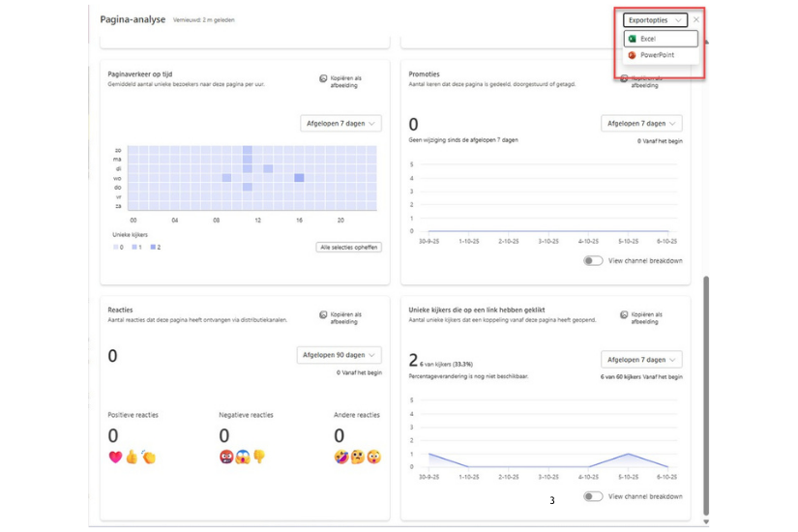Click copy-as-image icon in Paginaverkeer op tijd card
Image resolution: width=798 pixels, height=532 pixels.
tap(323, 78)
